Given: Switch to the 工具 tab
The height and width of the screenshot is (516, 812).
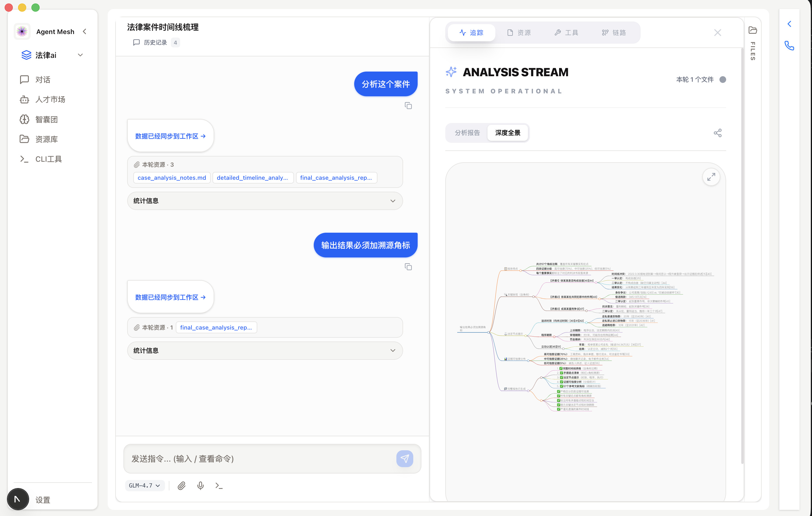Looking at the screenshot, I should tap(567, 33).
